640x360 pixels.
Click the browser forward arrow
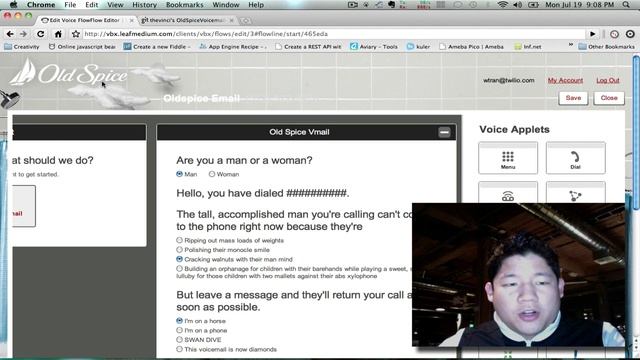click(x=24, y=34)
